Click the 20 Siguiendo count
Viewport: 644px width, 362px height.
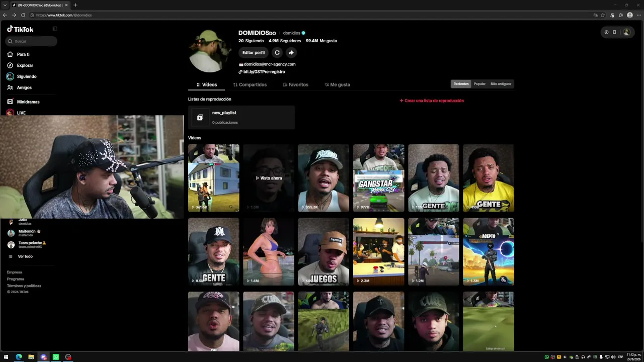point(251,41)
